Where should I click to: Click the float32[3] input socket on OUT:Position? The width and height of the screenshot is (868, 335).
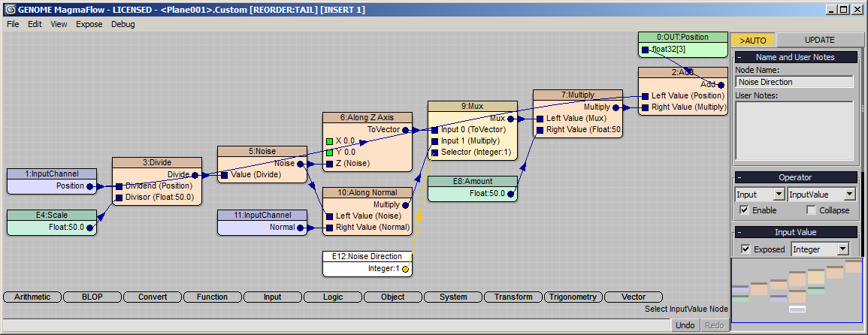645,50
